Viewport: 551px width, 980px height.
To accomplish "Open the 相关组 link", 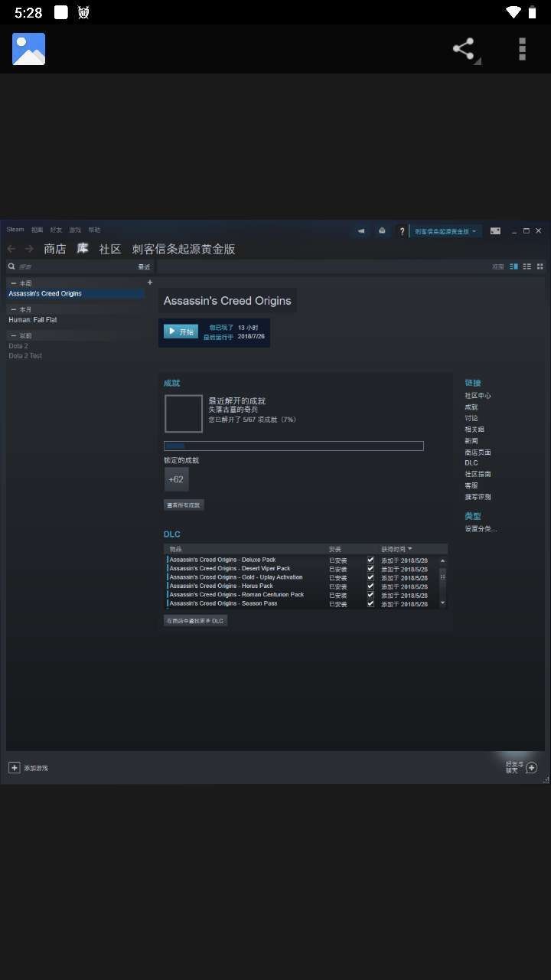I will click(x=474, y=430).
